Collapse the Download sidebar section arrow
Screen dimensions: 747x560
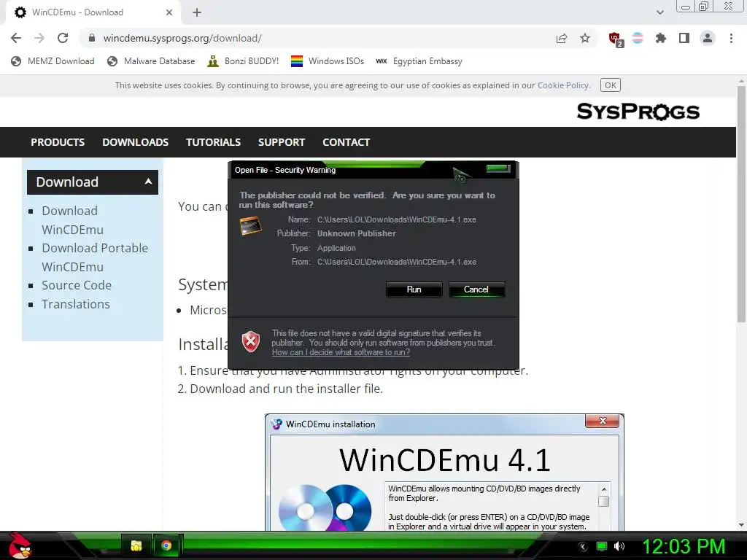[x=148, y=182]
